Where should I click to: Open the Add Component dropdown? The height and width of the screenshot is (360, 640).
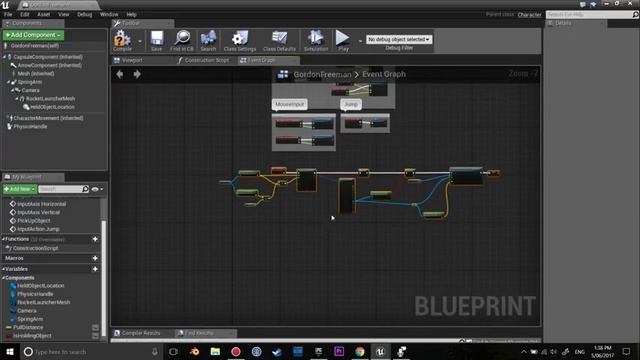33,35
